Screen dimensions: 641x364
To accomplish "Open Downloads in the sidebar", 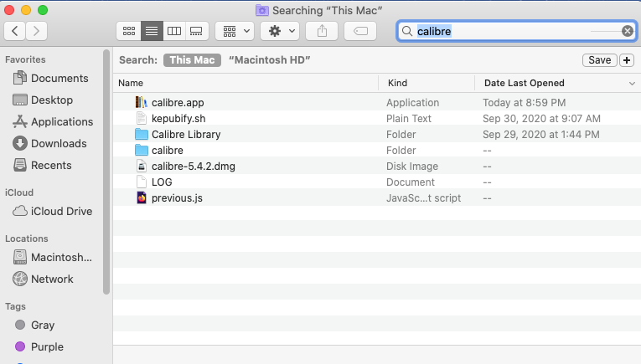I will click(59, 143).
